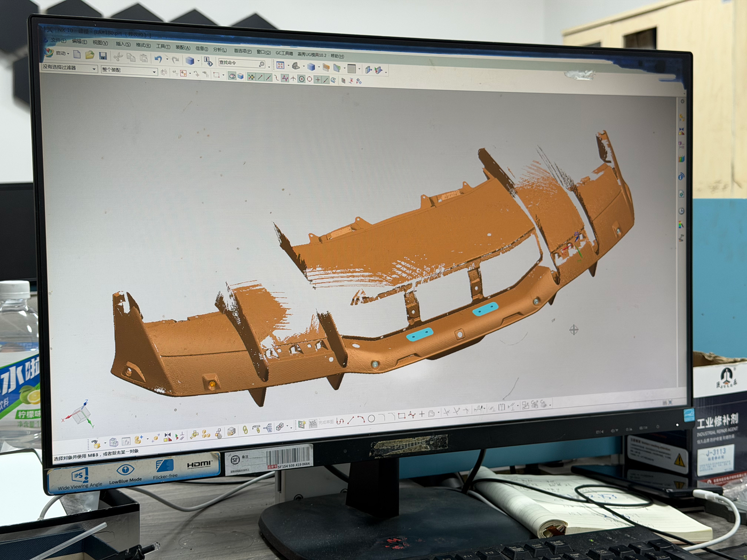Open the GC工具箱 menu
747x560 pixels.
(284, 53)
